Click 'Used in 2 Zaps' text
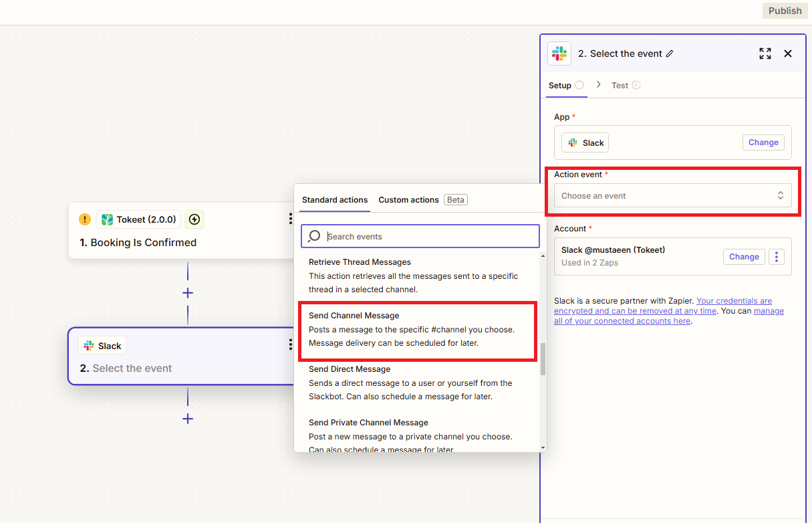 [589, 263]
